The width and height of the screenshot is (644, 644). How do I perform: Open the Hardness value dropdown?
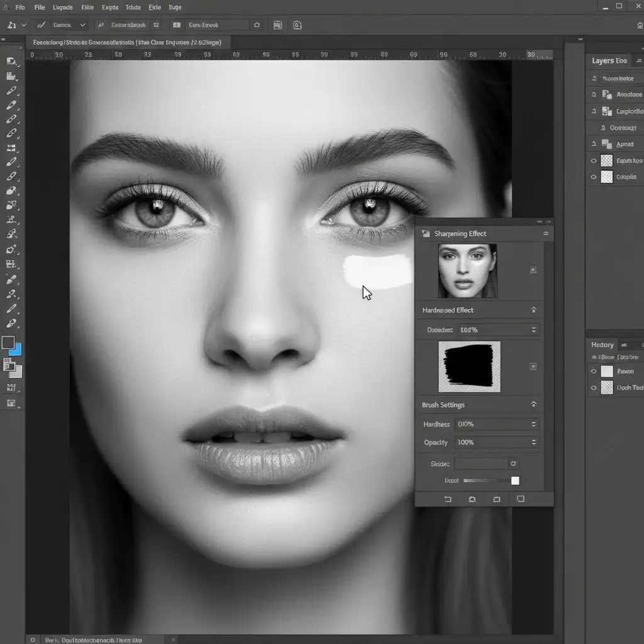(533, 425)
